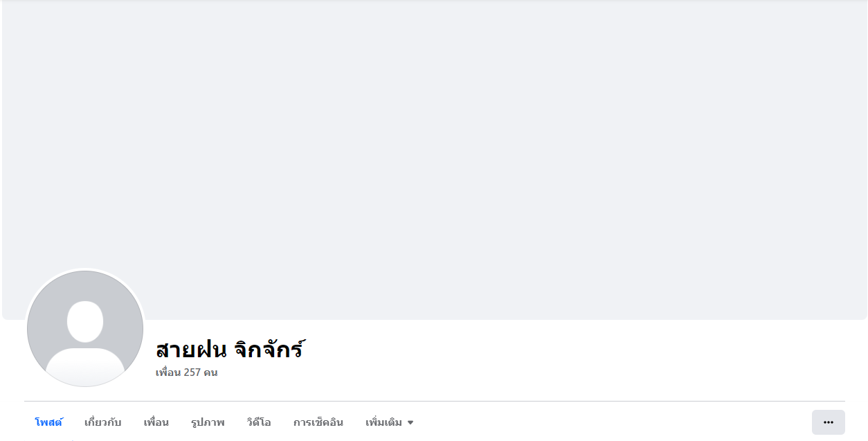The image size is (868, 441).
Task: Open check-ins with การเช็คอิน
Action: pos(318,422)
